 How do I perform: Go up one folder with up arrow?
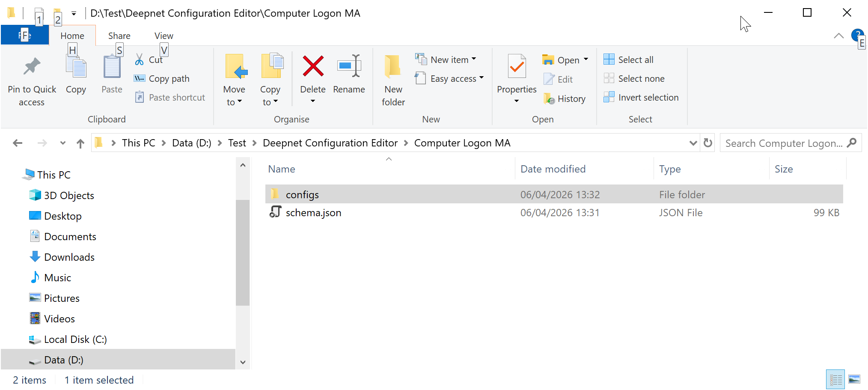pos(80,143)
